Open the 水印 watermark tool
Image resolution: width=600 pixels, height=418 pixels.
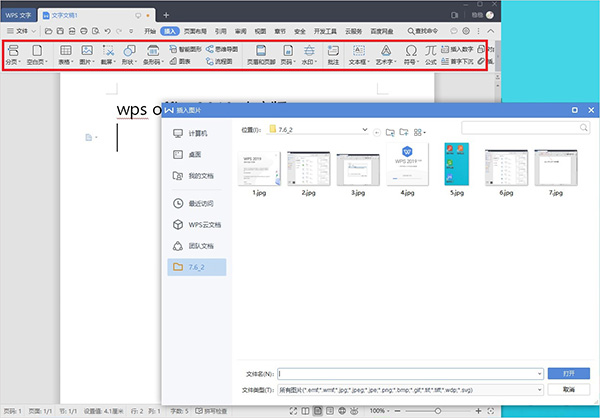[309, 54]
